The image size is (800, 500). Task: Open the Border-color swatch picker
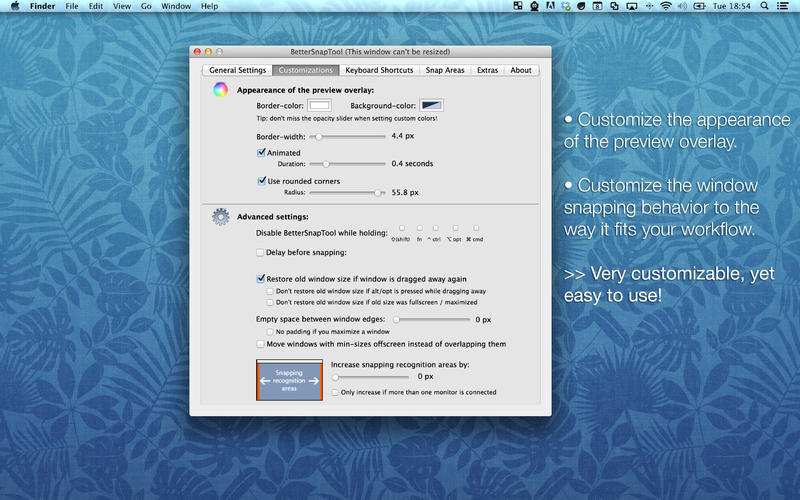coord(319,105)
